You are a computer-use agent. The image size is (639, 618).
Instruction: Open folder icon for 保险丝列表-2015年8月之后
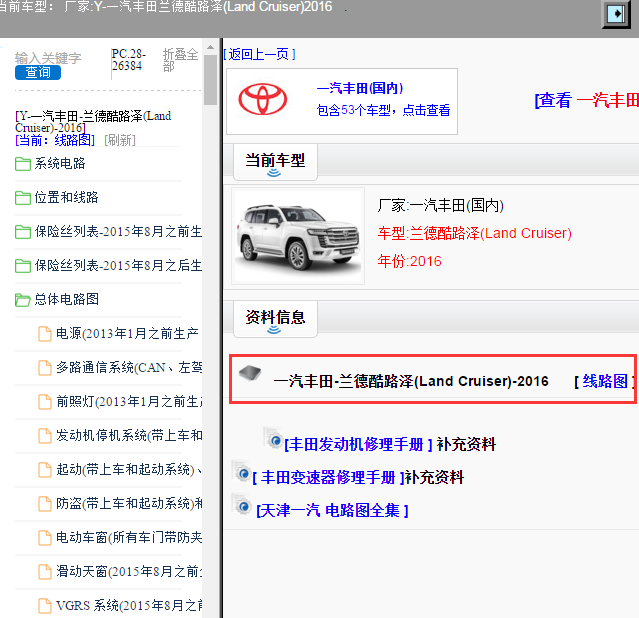click(x=23, y=266)
